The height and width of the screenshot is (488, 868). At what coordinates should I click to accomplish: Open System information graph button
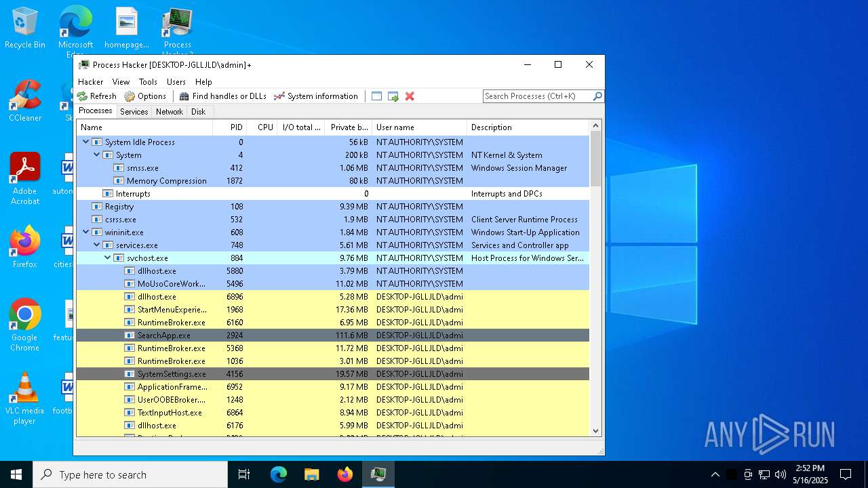[315, 96]
